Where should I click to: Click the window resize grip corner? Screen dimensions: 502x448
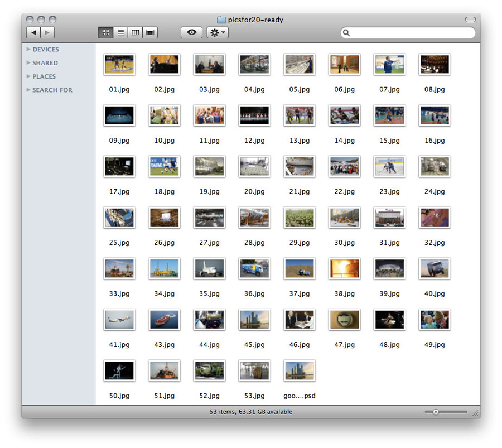(x=475, y=413)
